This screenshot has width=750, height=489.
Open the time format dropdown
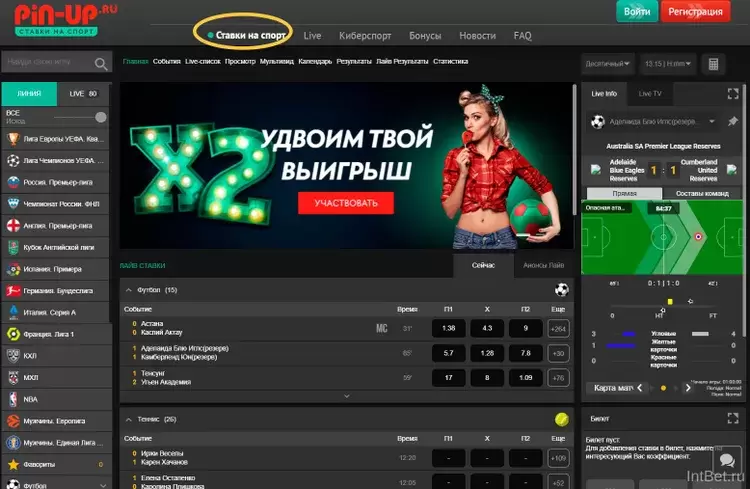click(x=668, y=64)
